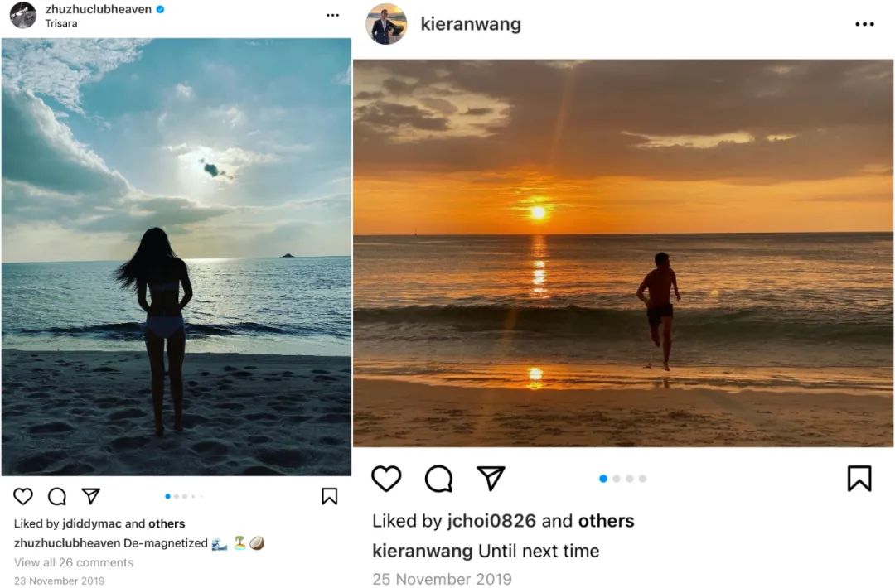This screenshot has height=588, width=895.
Task: Share the kieranwang post via paper plane
Action: pyautogui.click(x=491, y=478)
